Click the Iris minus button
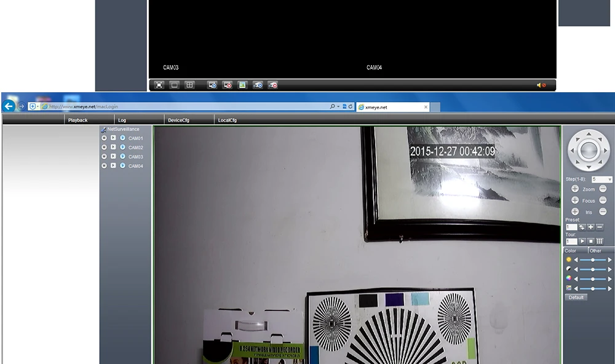Image resolution: width=615 pixels, height=364 pixels. coord(603,212)
